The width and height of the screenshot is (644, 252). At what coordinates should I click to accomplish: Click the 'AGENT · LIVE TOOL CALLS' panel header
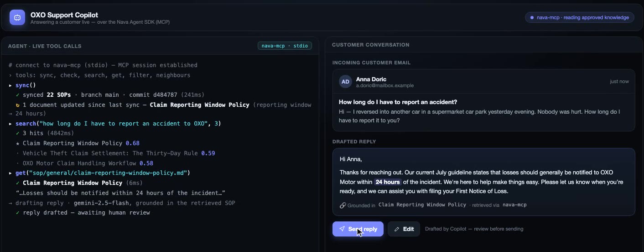tap(45, 46)
